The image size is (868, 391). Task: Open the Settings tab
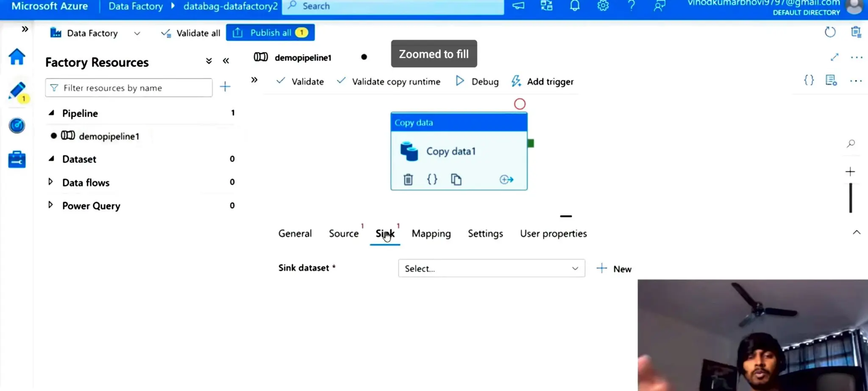(x=485, y=233)
